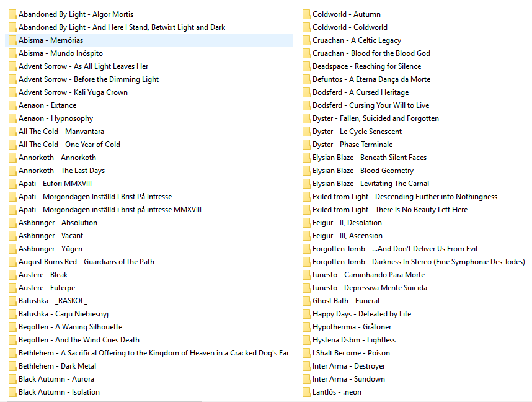Select folder icon for Begotten - A Waning Silhouette
Screen dimensions: 532x402
tap(12, 327)
